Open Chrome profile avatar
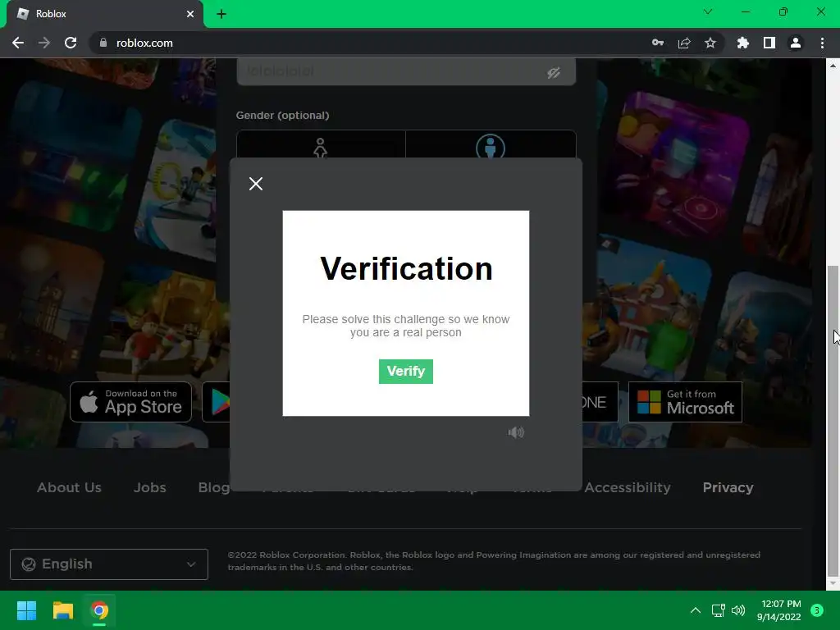 pyautogui.click(x=796, y=43)
